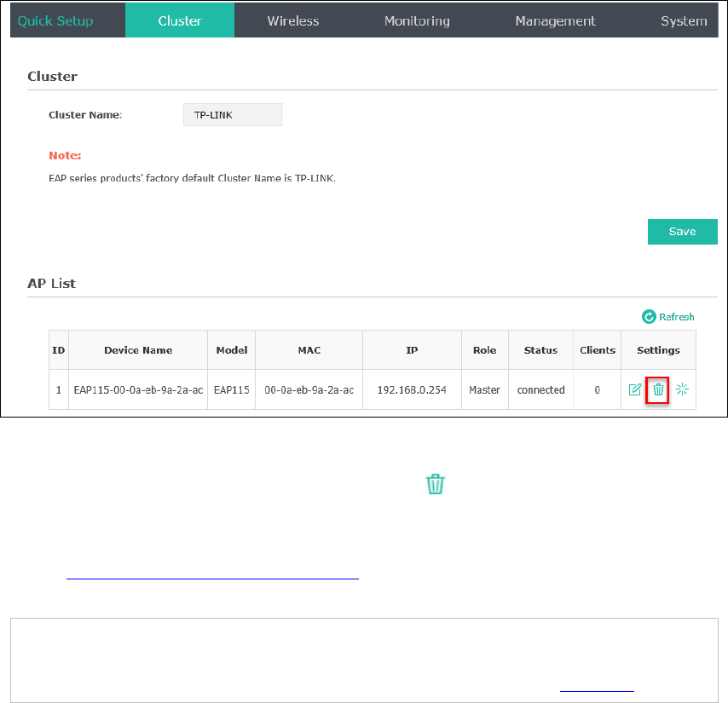Click the ID 1 cell

click(x=59, y=389)
